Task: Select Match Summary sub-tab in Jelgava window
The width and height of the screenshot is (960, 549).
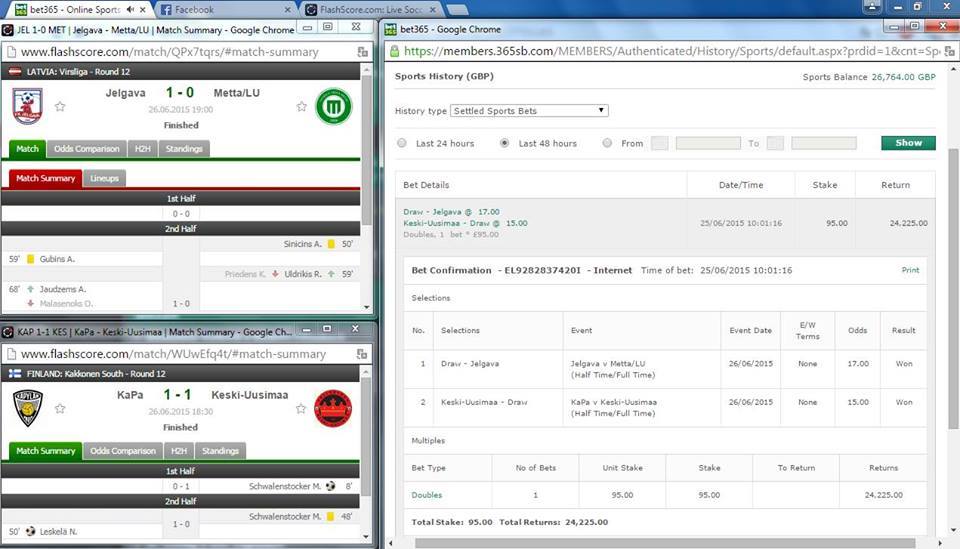Action: tap(45, 178)
